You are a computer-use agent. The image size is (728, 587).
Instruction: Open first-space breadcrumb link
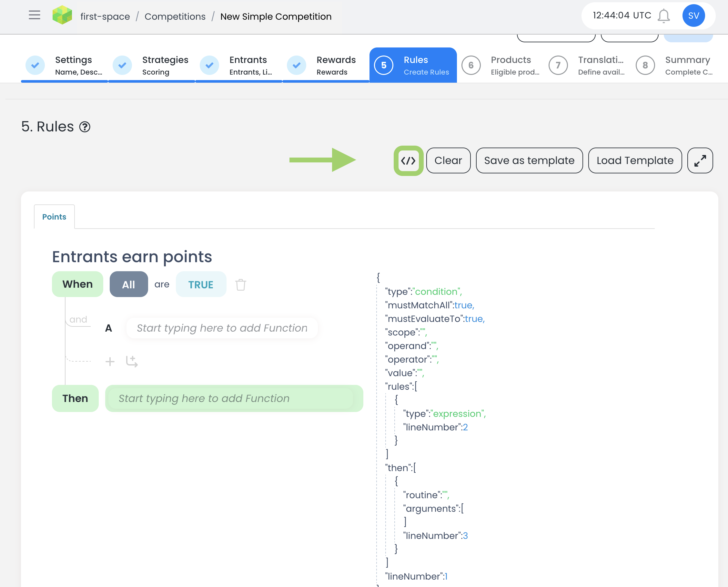coord(105,16)
